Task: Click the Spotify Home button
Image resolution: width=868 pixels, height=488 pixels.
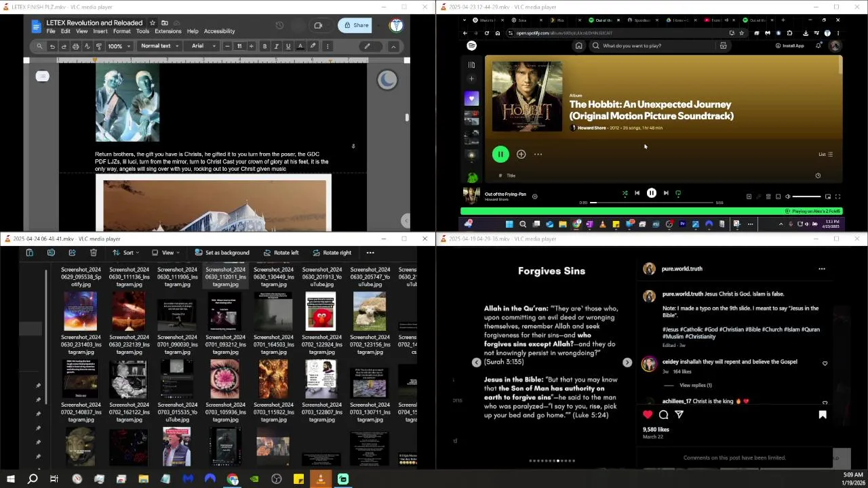Action: click(x=578, y=45)
